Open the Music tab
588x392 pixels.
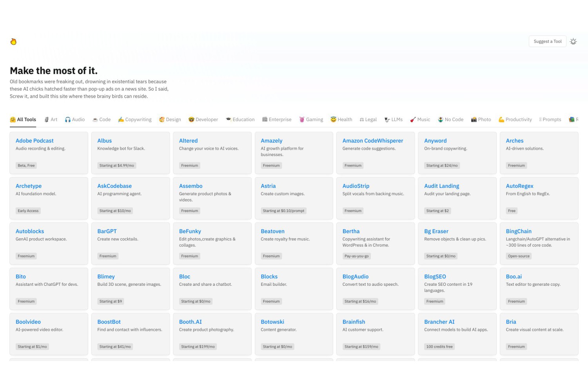point(420,120)
